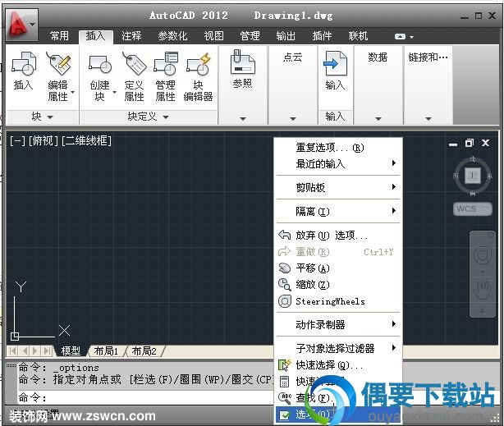Screen dimensions: 504x426
Task: Click the Define Attributes tag icon
Action: pos(135,63)
